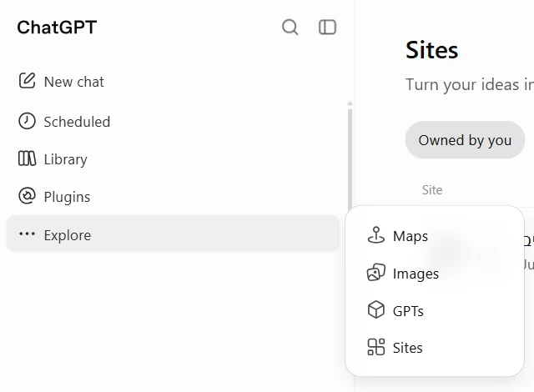This screenshot has height=392, width=534.
Task: Click the Images picture icon
Action: click(376, 273)
